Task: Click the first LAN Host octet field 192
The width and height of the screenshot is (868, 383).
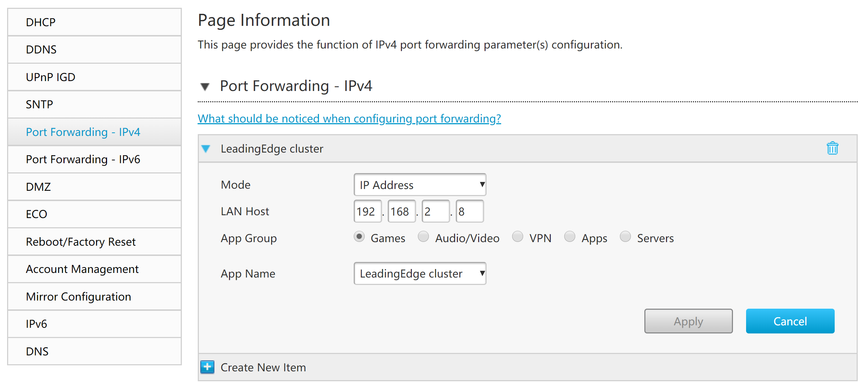Action: (368, 211)
